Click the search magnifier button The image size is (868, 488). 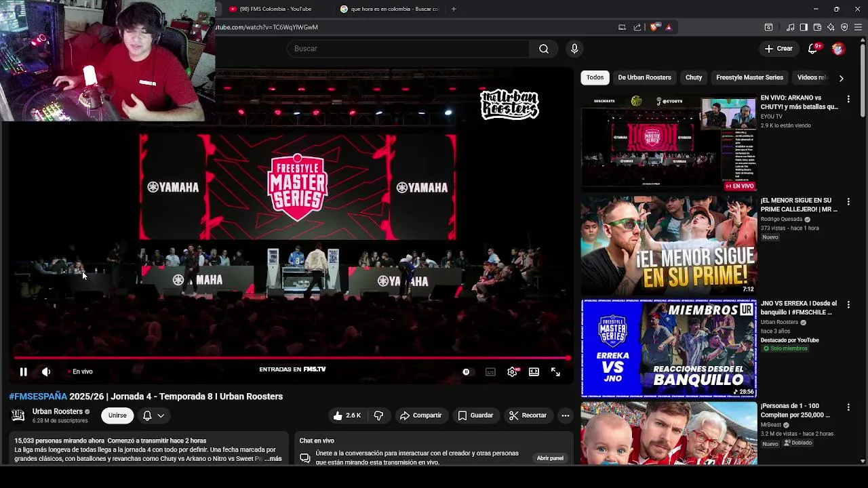(544, 49)
